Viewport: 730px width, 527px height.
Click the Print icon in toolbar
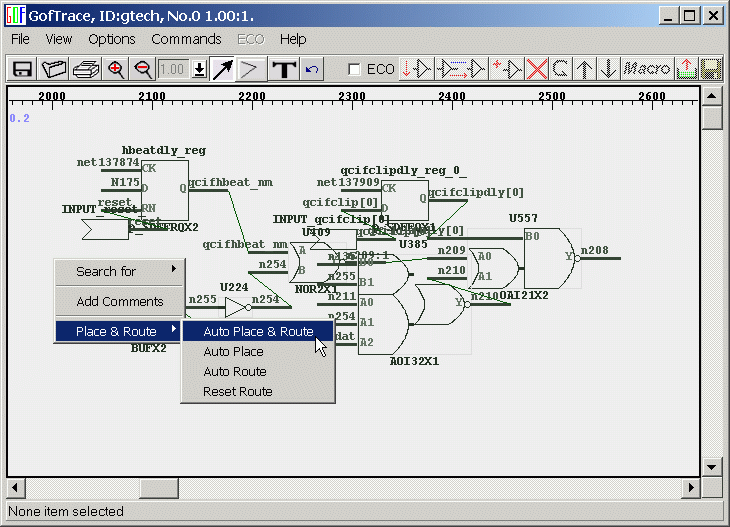coord(85,69)
